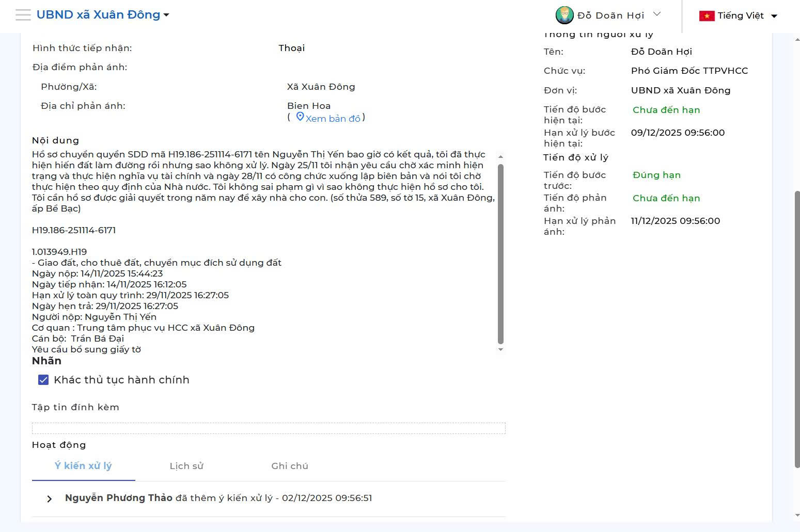Click the Ngày nộp: 14/11/2025 15:44:23 line
The image size is (800, 532).
tap(97, 273)
